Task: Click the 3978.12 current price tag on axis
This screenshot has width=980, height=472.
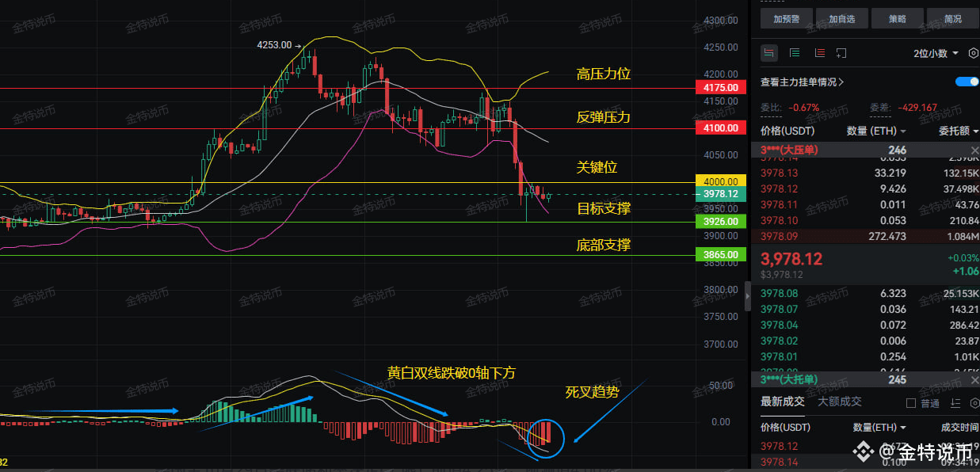Action: [x=720, y=194]
